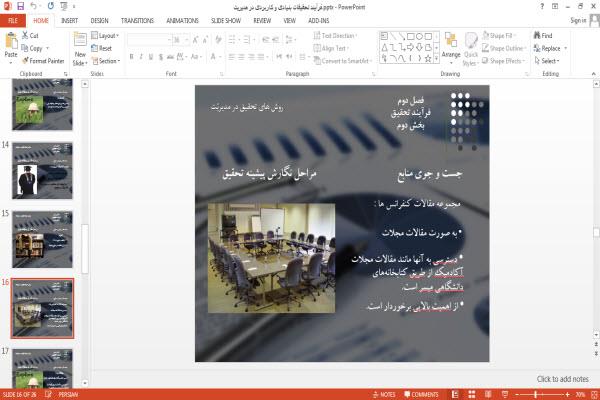This screenshot has height=400, width=600.
Task: Select the Format Painter brush
Action: tap(25, 61)
